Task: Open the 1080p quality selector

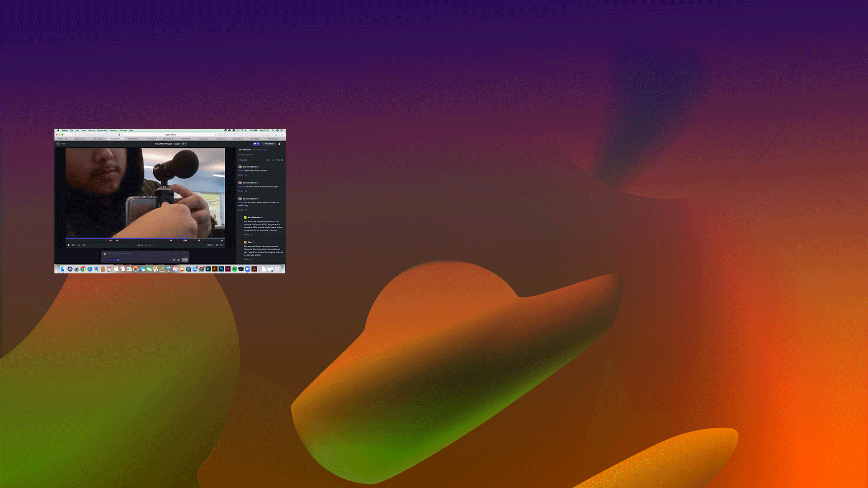Action: 210,245
